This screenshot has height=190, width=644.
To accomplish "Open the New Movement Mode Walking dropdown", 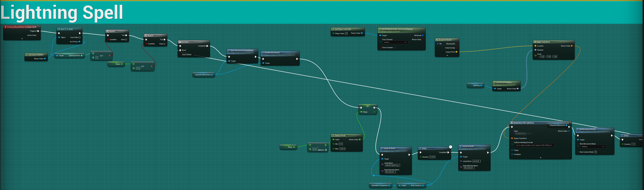I will coord(593,147).
